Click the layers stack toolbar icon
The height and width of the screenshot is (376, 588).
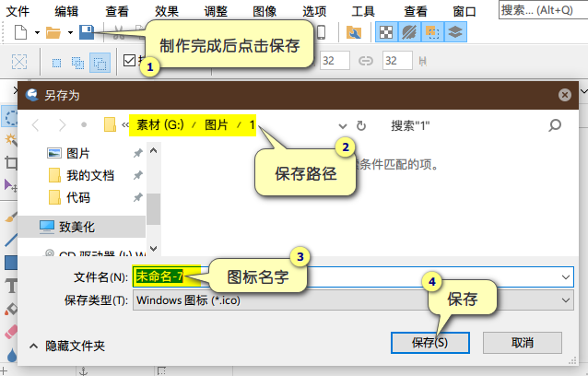pyautogui.click(x=454, y=32)
